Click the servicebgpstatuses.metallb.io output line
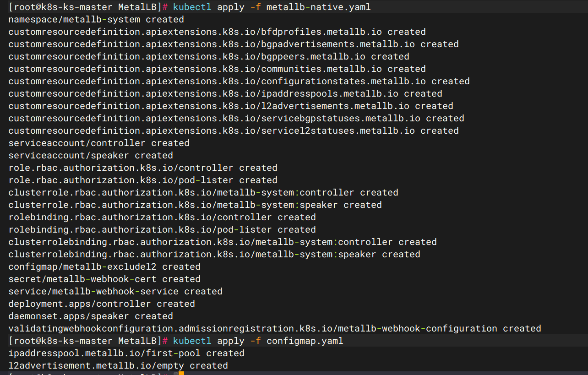588x375 pixels. (x=236, y=118)
